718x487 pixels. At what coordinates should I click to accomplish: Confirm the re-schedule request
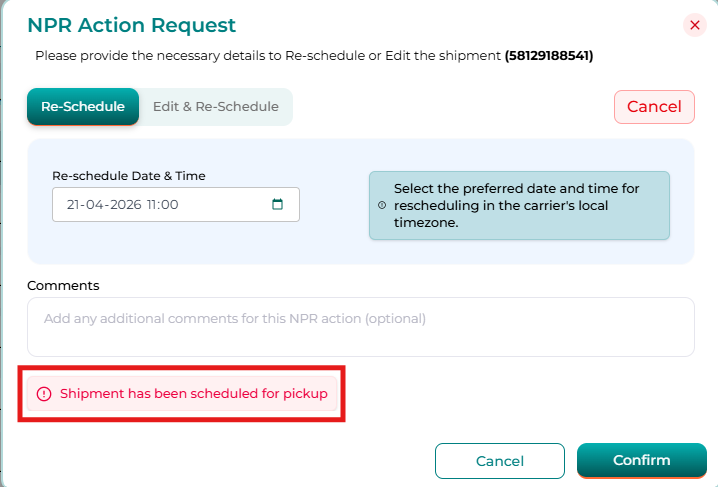click(x=642, y=460)
